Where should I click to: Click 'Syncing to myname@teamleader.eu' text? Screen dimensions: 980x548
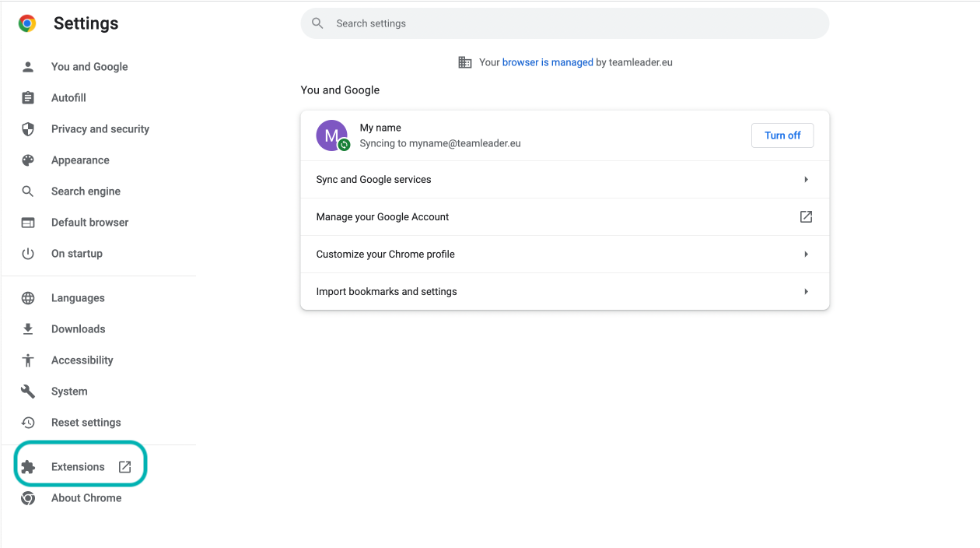[440, 144]
